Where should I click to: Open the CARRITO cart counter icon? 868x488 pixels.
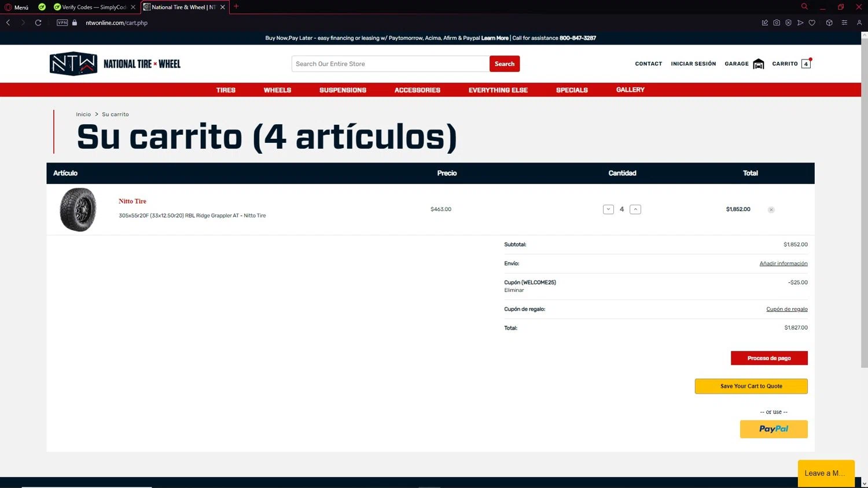[806, 64]
